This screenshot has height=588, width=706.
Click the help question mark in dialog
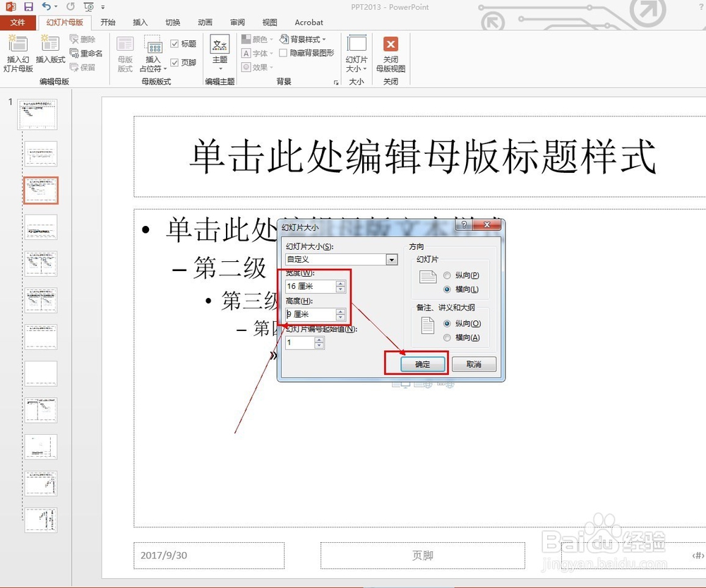(464, 224)
